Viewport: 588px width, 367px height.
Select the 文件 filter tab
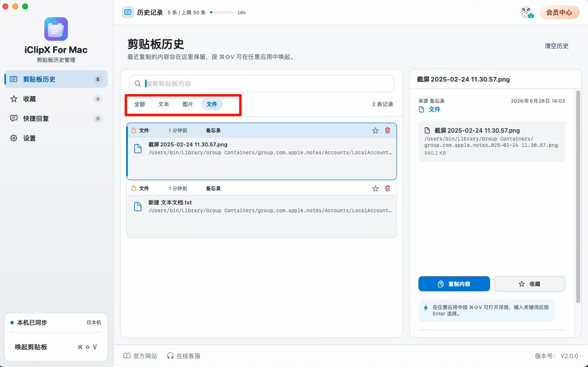(212, 104)
